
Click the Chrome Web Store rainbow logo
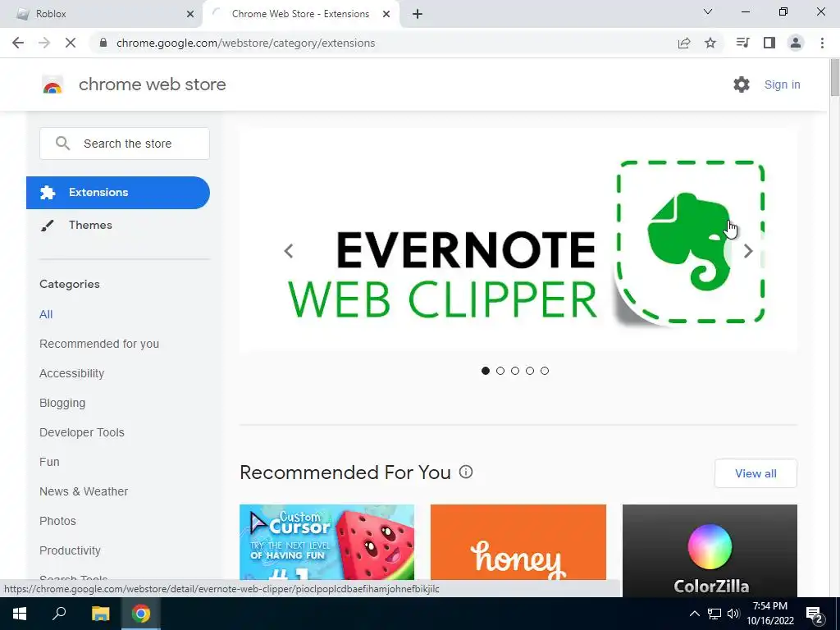coord(52,84)
